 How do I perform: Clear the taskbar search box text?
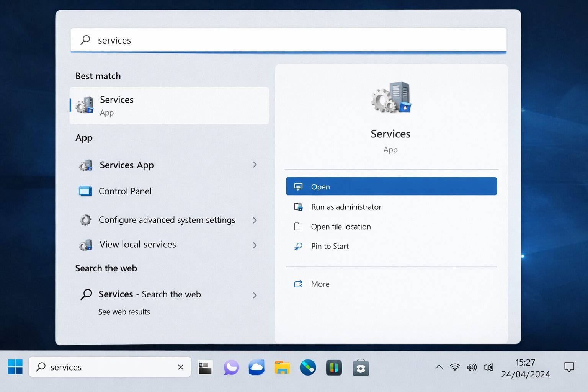(181, 367)
